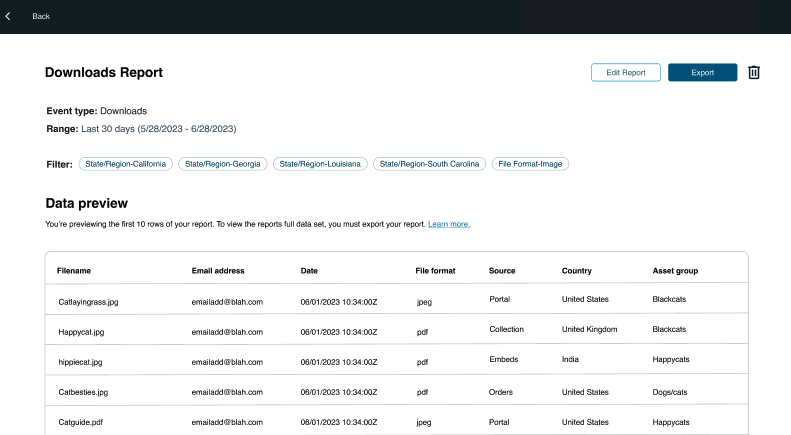The width and height of the screenshot is (791, 435).
Task: Click Orders source cell
Action: coord(500,392)
